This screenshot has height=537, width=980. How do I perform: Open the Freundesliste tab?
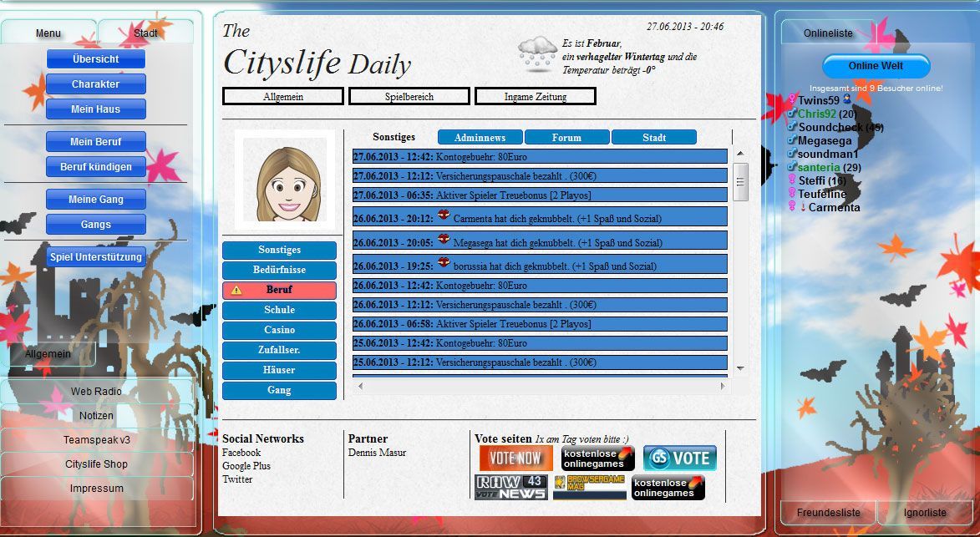click(828, 513)
